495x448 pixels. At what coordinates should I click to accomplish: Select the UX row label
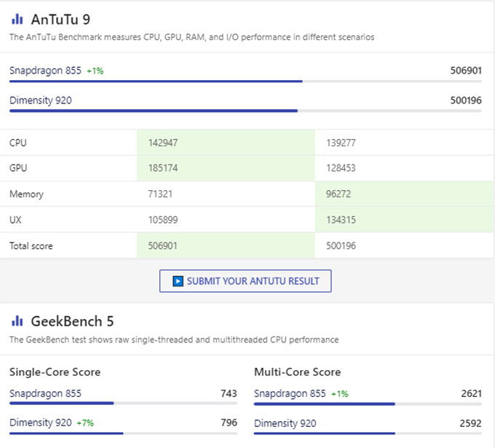point(15,219)
